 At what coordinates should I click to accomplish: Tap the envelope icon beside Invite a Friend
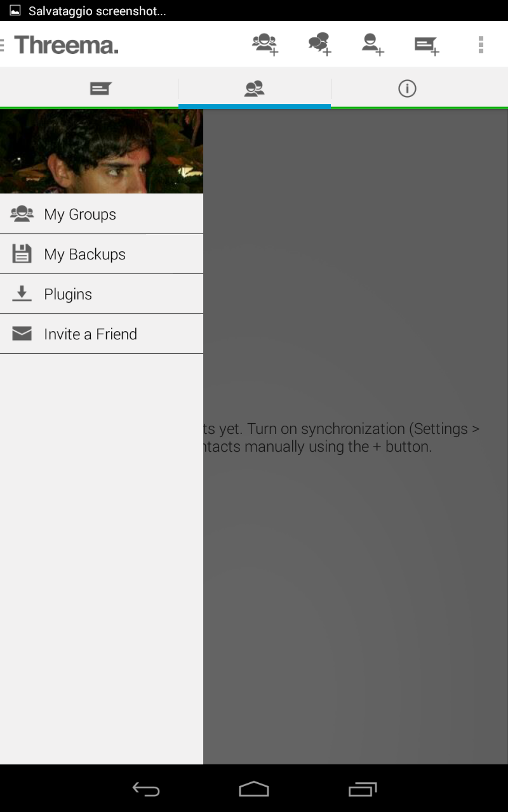click(x=22, y=334)
